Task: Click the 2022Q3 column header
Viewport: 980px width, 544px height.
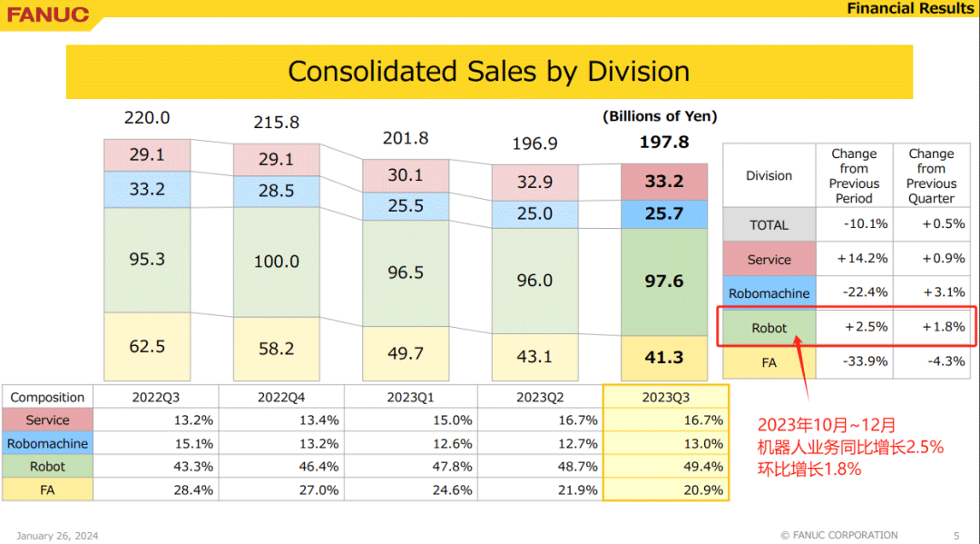Action: [x=156, y=397]
